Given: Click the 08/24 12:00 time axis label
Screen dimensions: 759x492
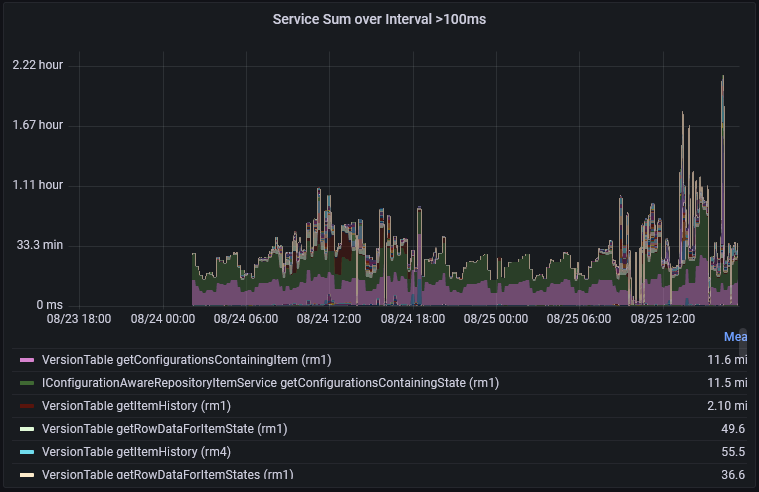Looking at the screenshot, I should pyautogui.click(x=328, y=319).
